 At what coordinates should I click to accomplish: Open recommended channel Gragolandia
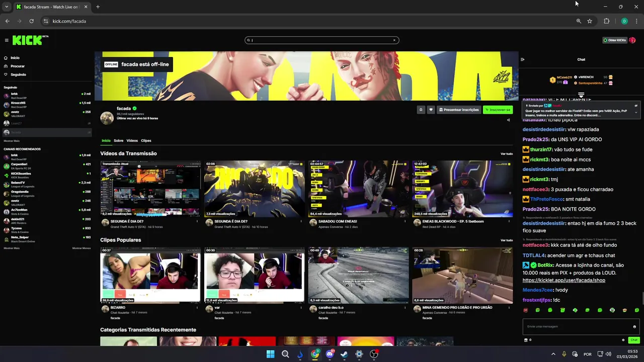[47, 193]
